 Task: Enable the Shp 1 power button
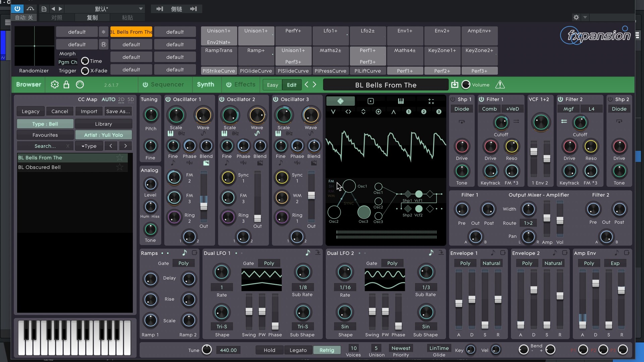coord(453,99)
